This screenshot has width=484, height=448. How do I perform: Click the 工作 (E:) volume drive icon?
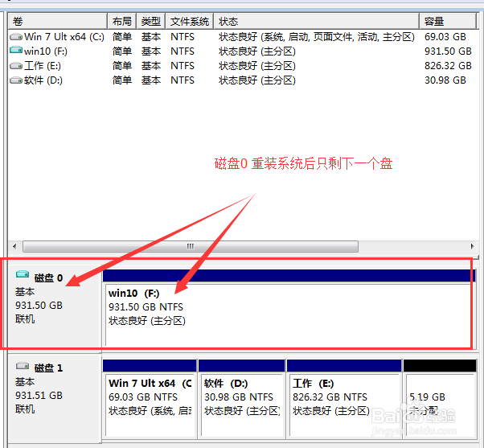[16, 66]
